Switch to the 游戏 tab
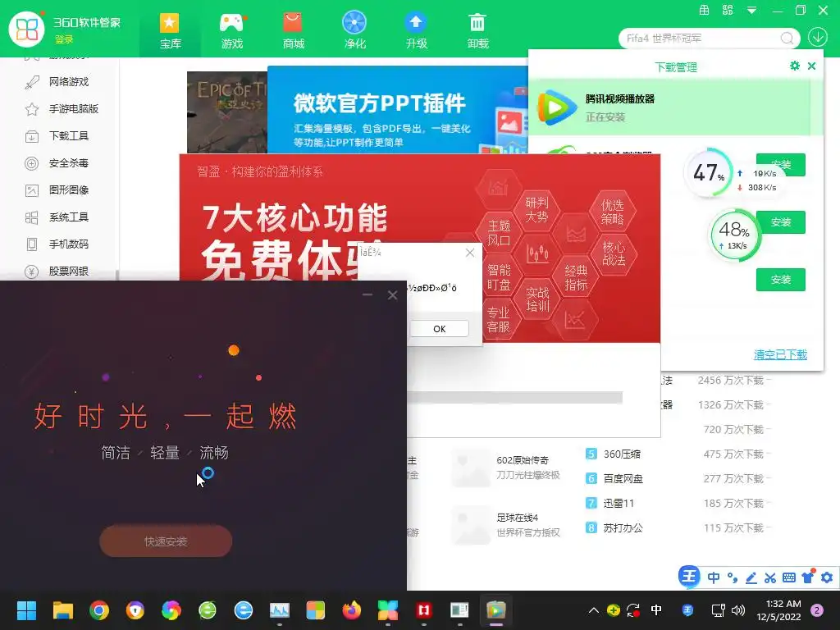 click(232, 30)
